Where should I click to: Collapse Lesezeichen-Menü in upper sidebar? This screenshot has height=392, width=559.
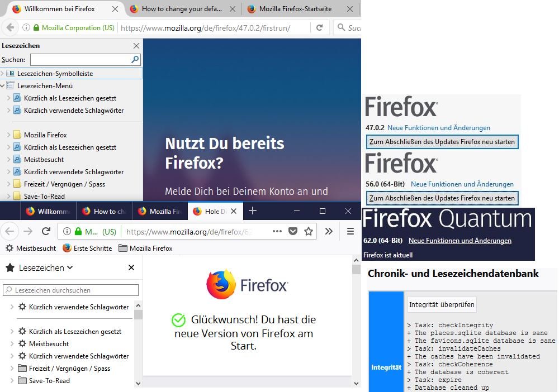pos(2,86)
